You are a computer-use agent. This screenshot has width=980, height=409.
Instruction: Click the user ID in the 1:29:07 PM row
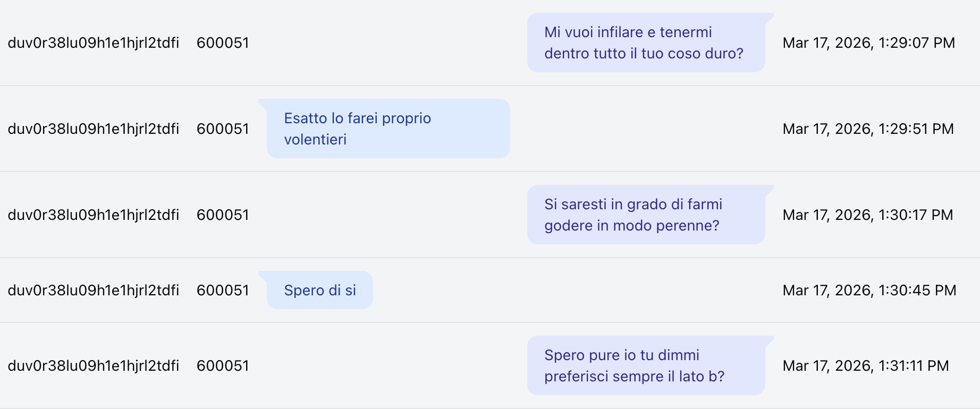point(93,42)
